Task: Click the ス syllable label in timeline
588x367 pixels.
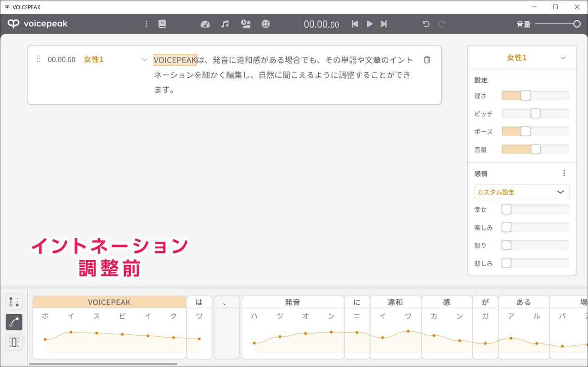Action: (x=96, y=316)
